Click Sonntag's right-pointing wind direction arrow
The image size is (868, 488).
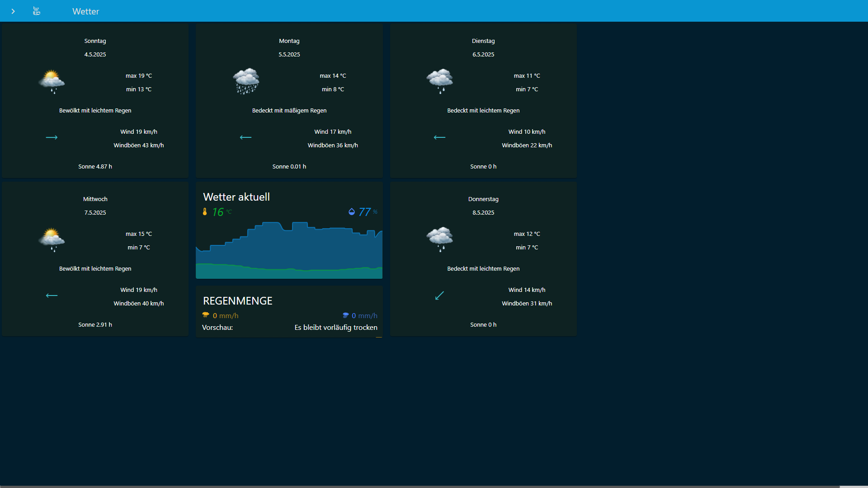tap(52, 137)
